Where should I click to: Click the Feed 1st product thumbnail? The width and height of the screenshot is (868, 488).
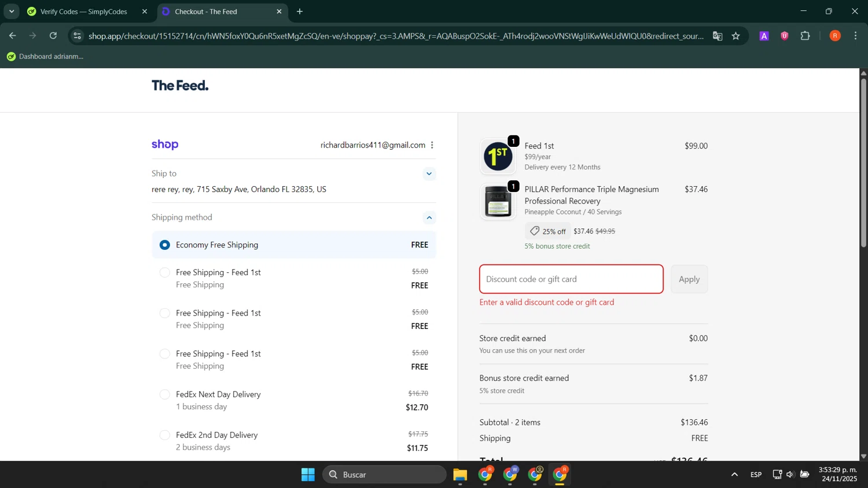pos(498,157)
